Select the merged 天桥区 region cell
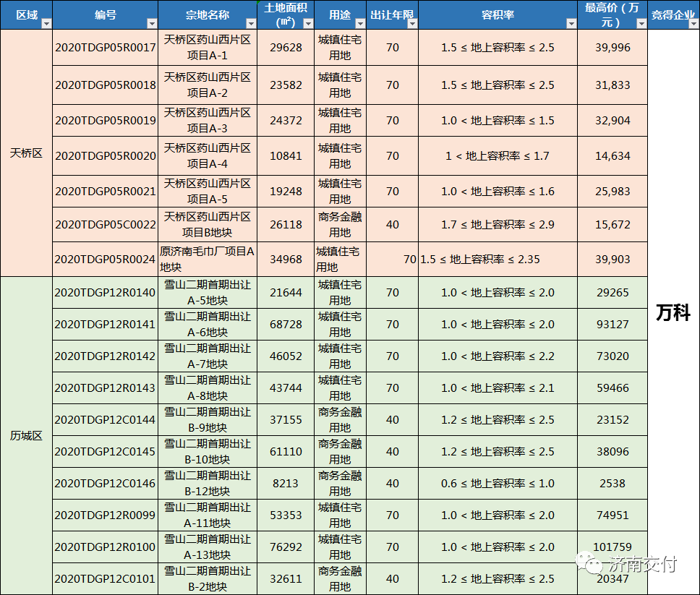700x595 pixels. 27,153
